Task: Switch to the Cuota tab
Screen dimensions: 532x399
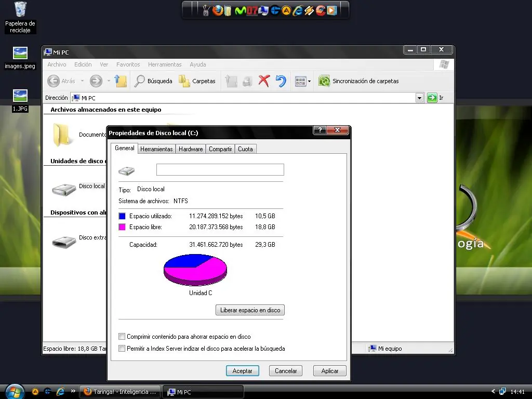Action: 245,149
